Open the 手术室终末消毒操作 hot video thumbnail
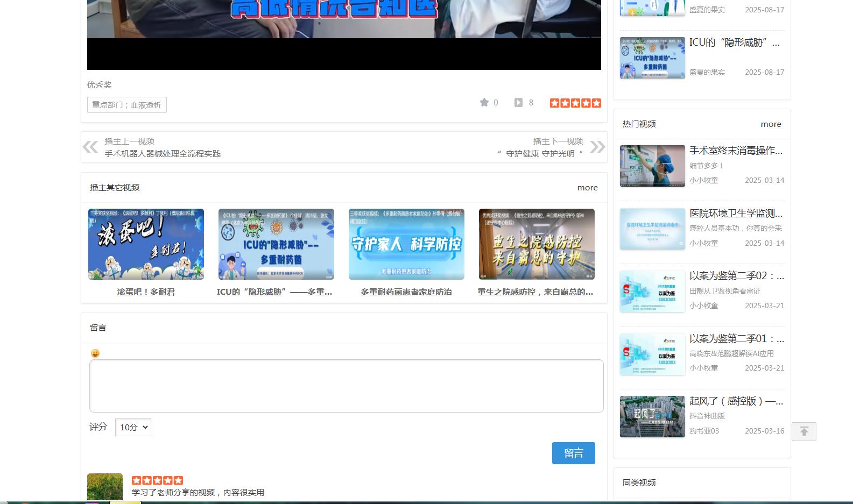Image resolution: width=853 pixels, height=504 pixels. (x=652, y=166)
